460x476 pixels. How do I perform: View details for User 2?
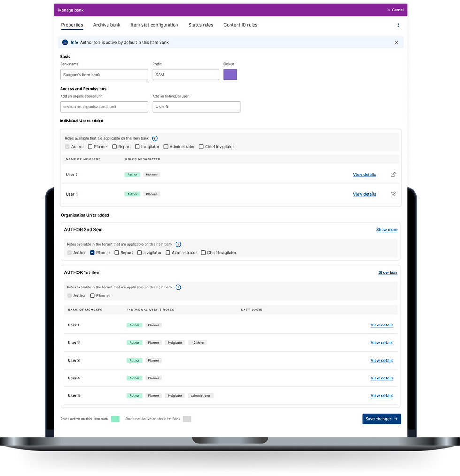(382, 343)
